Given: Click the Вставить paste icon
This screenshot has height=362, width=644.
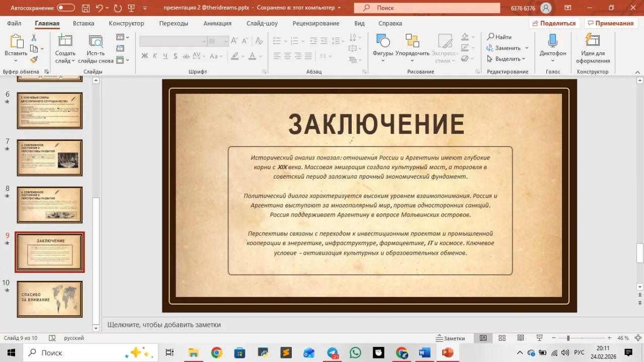Looking at the screenshot, I should pos(16,42).
